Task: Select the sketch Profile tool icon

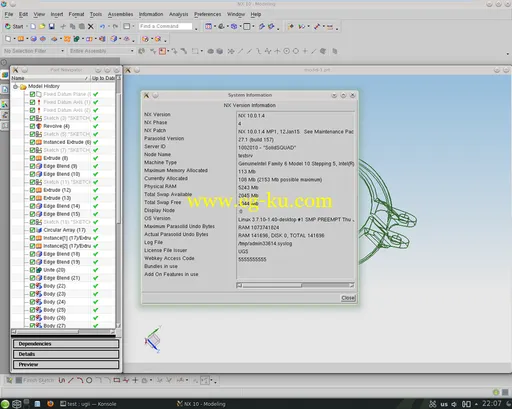Action: [62, 380]
